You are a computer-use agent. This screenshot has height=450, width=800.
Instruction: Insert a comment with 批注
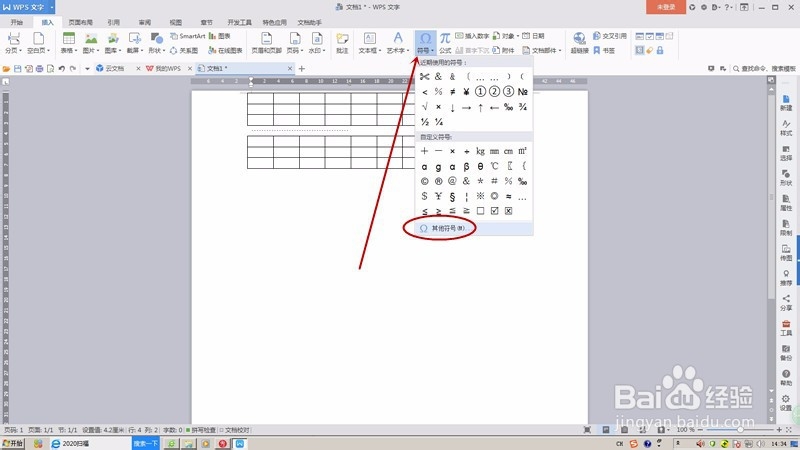pyautogui.click(x=342, y=43)
